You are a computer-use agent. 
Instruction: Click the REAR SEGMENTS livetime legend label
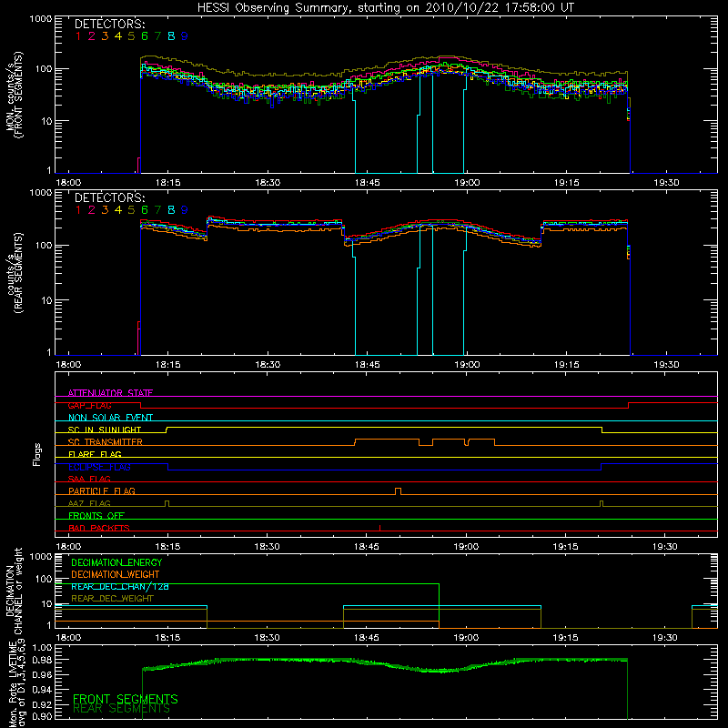coord(121,709)
